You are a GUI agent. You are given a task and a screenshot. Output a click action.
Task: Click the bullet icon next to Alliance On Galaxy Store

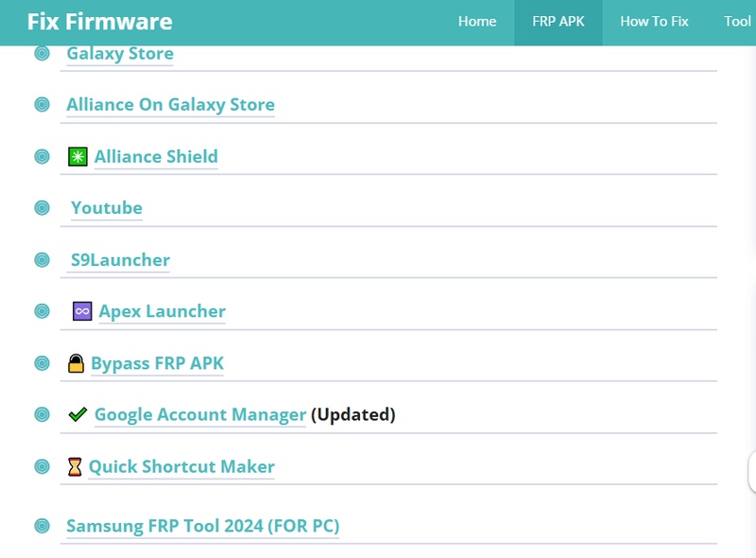coord(42,105)
